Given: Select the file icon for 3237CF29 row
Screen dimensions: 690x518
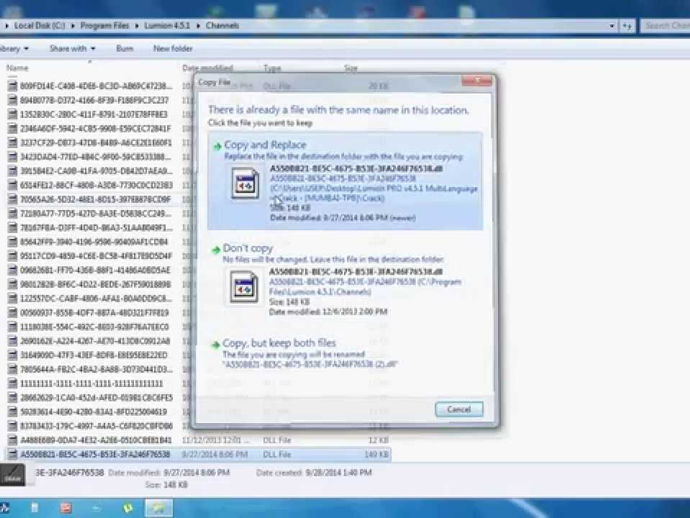Looking at the screenshot, I should pyautogui.click(x=13, y=143).
